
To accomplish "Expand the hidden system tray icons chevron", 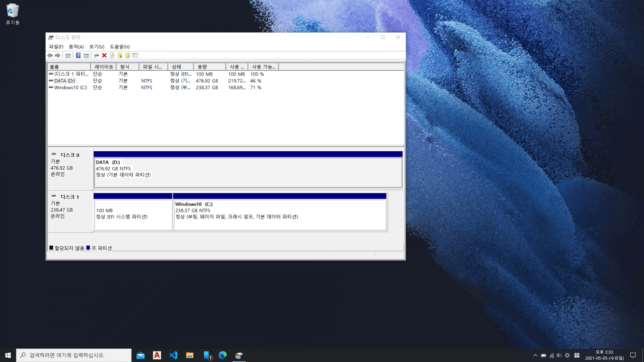I will click(x=535, y=355).
